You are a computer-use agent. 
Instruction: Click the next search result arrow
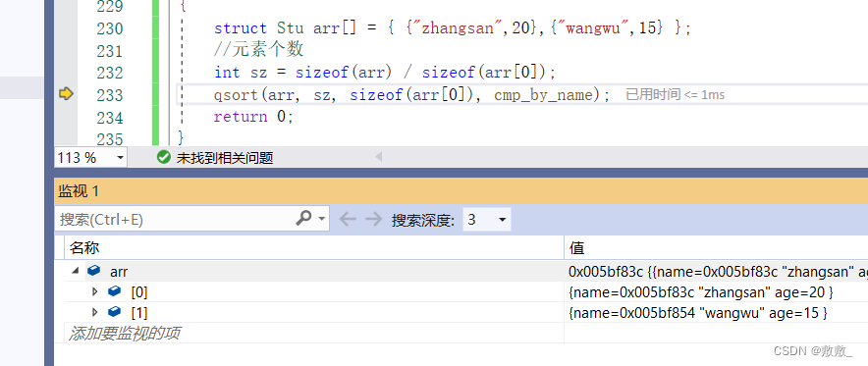[x=374, y=220]
